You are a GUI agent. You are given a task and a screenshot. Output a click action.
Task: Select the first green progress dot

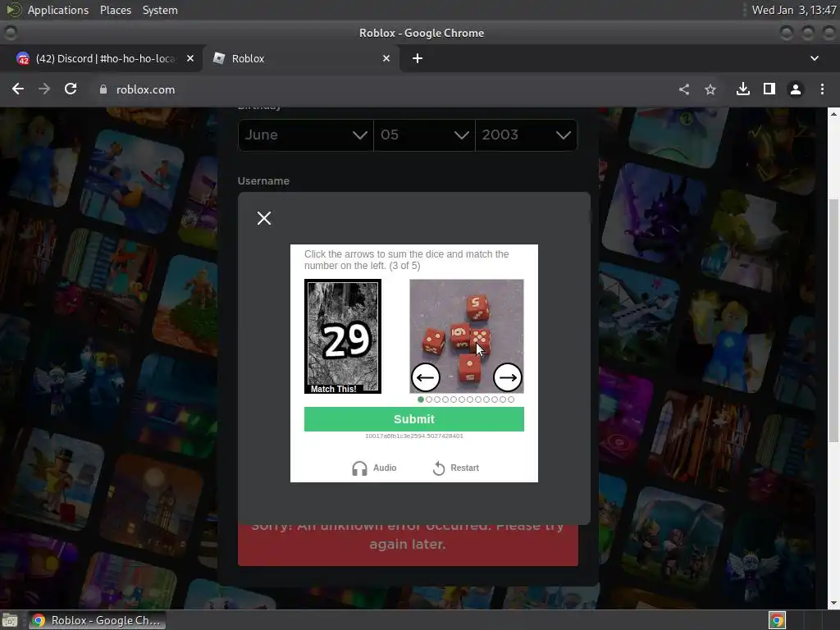421,399
